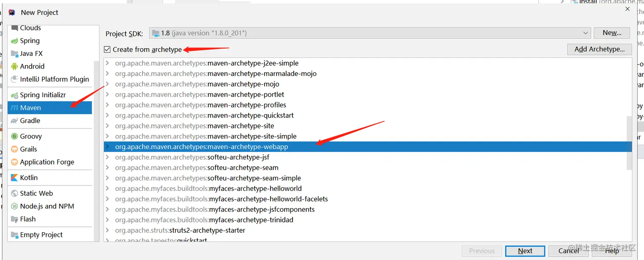
Task: Select myfaces-archetype-jsfcomponents archetype
Action: point(368,209)
